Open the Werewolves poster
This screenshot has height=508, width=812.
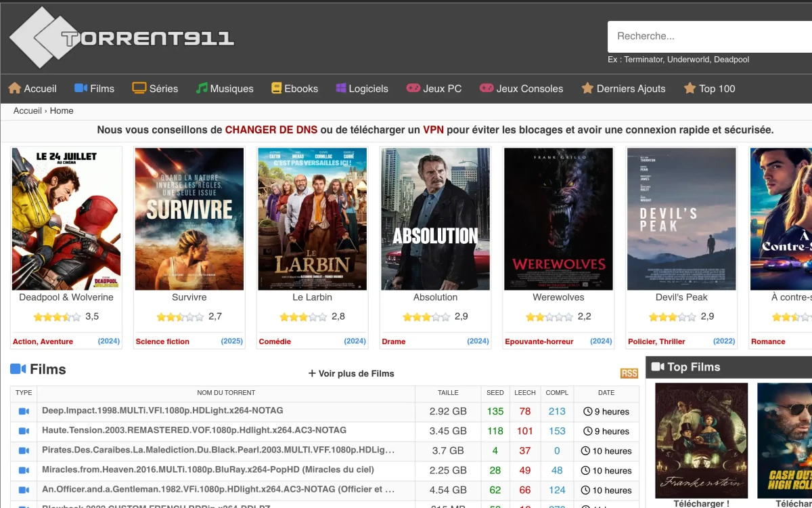tap(559, 219)
